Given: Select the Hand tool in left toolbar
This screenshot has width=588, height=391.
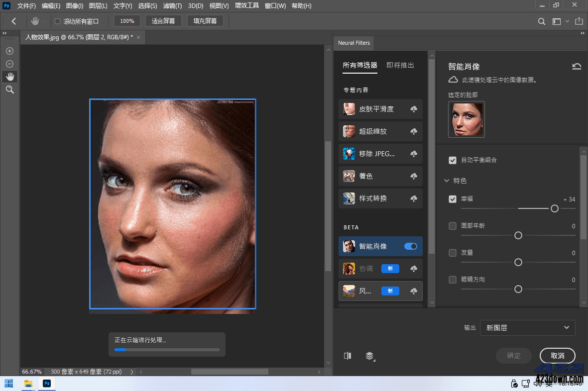Looking at the screenshot, I should (x=9, y=77).
